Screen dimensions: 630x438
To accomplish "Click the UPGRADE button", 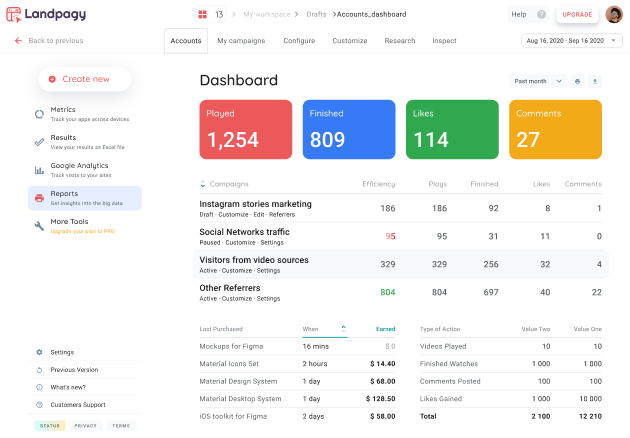I will point(576,15).
